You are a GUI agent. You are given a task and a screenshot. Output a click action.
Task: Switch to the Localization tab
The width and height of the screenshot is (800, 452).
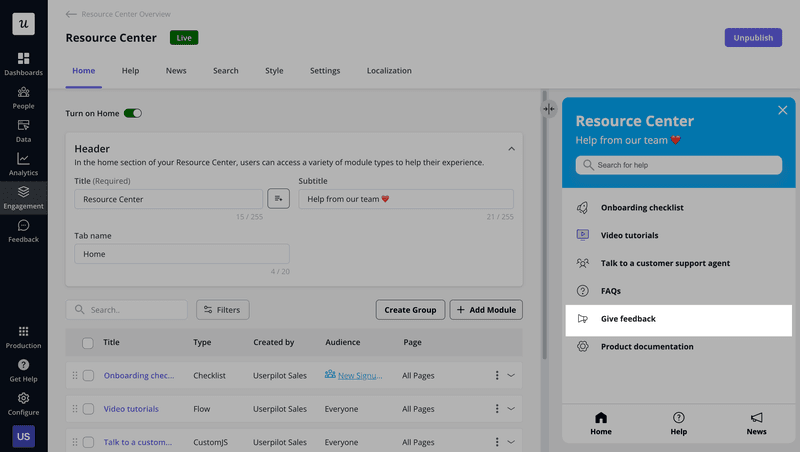[389, 71]
